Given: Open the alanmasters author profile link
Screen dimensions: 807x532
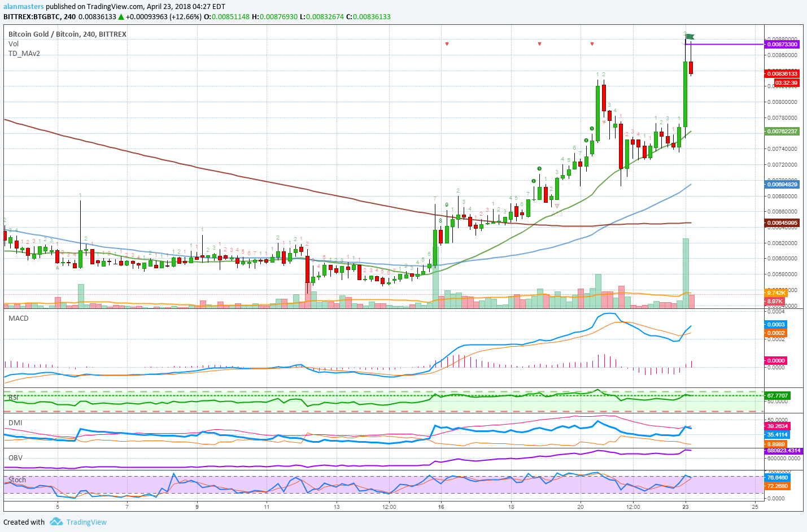Looking at the screenshot, I should click(x=24, y=6).
